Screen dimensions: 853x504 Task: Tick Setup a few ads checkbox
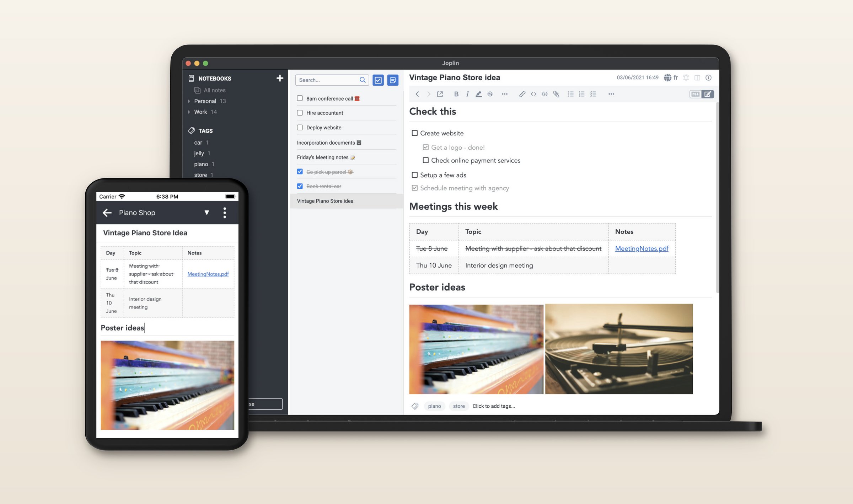(x=414, y=175)
